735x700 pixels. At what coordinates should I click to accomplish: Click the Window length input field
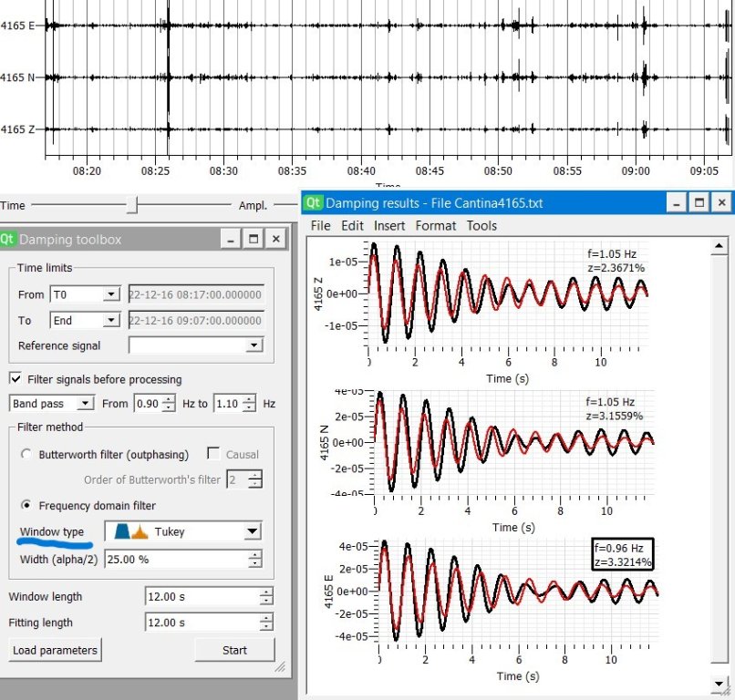(202, 597)
